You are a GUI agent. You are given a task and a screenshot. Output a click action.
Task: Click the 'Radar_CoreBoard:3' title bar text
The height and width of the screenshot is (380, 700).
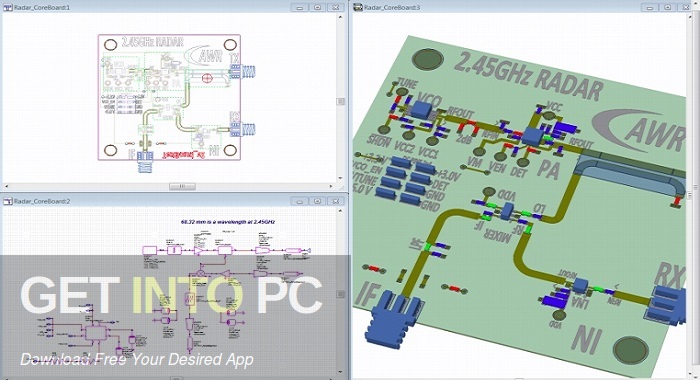pyautogui.click(x=392, y=7)
